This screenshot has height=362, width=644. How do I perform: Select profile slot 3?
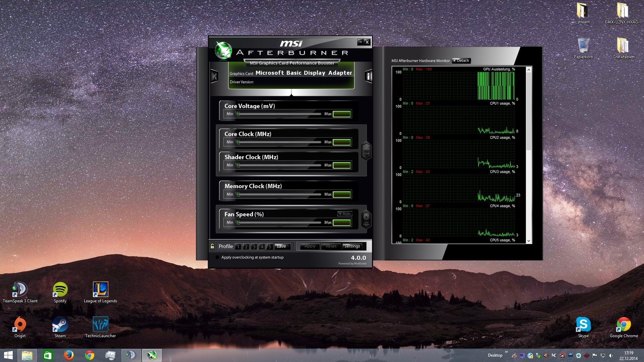point(254,247)
